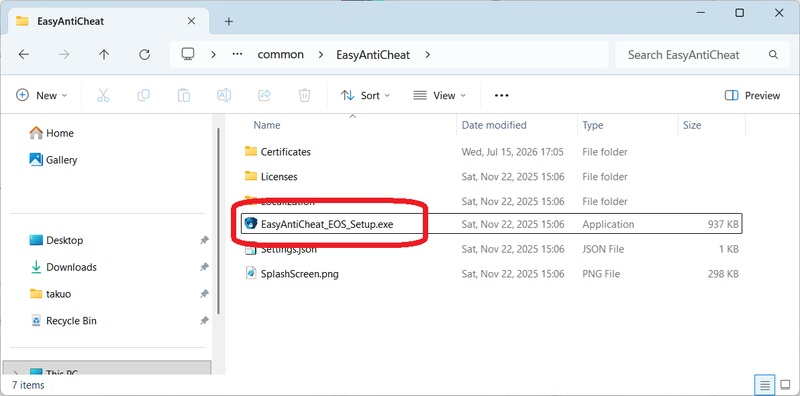The width and height of the screenshot is (800, 396).
Task: Click the Paste toolbar icon
Action: pyautogui.click(x=184, y=95)
